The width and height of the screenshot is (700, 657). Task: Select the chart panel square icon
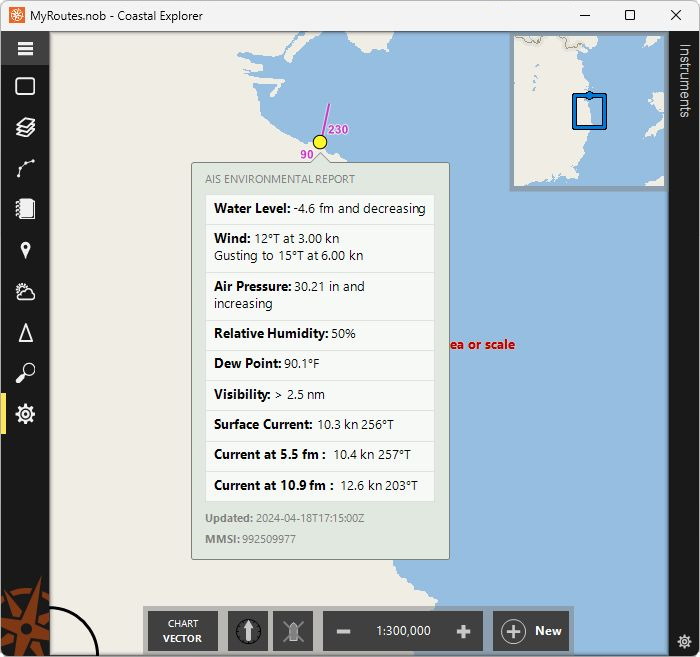point(25,86)
